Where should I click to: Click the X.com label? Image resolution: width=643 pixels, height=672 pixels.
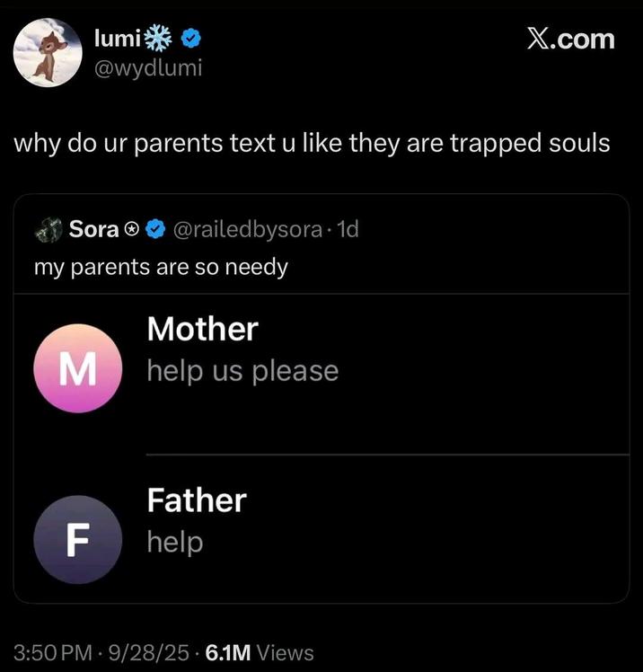570,40
